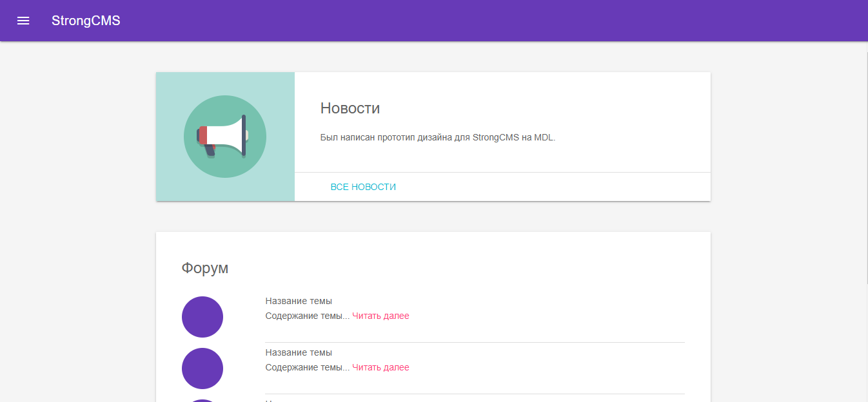Click the second topic's Содержание темы text

[307, 367]
